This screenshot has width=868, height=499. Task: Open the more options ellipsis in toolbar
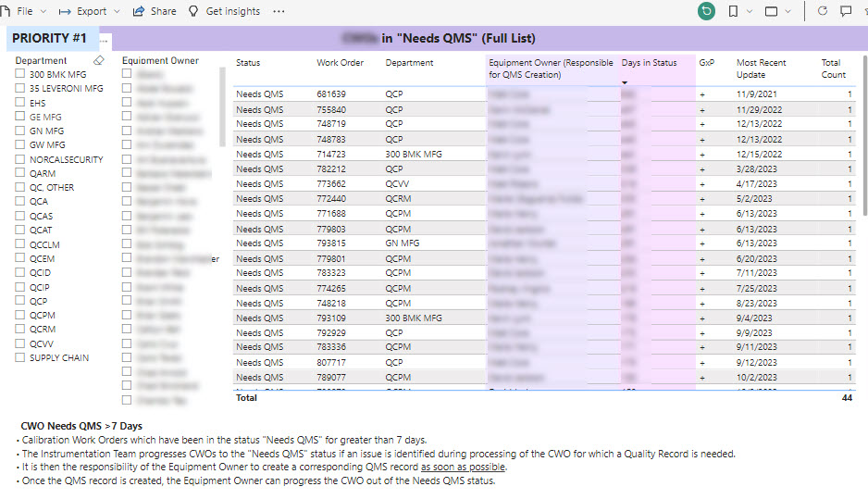coord(279,11)
